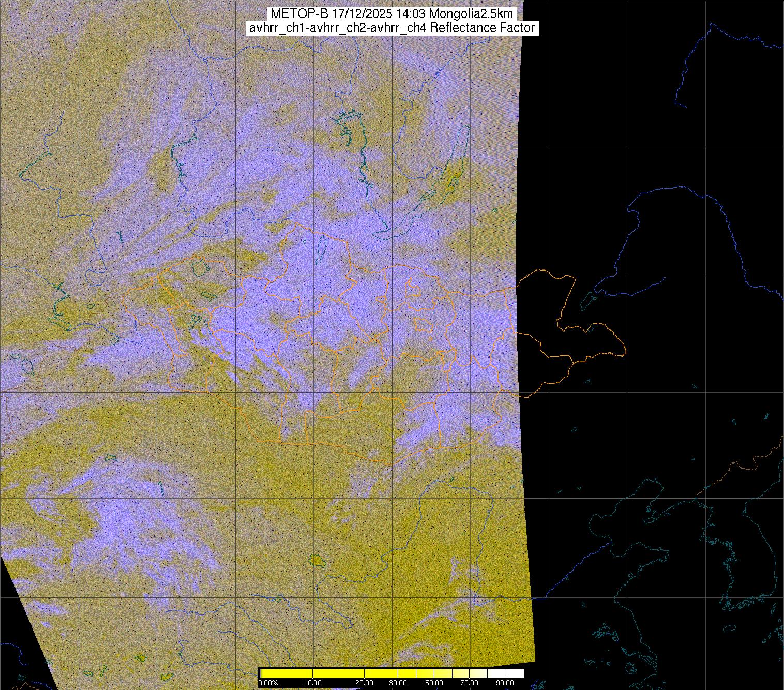
Task: Pick the bright yellow segment between 0 and 10
Action: (287, 673)
